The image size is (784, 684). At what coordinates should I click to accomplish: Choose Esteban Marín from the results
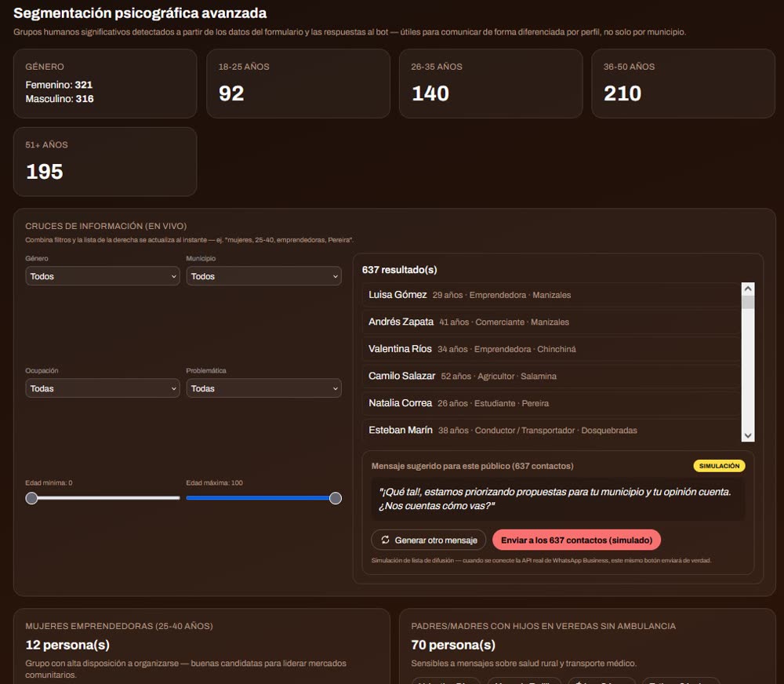tap(551, 430)
